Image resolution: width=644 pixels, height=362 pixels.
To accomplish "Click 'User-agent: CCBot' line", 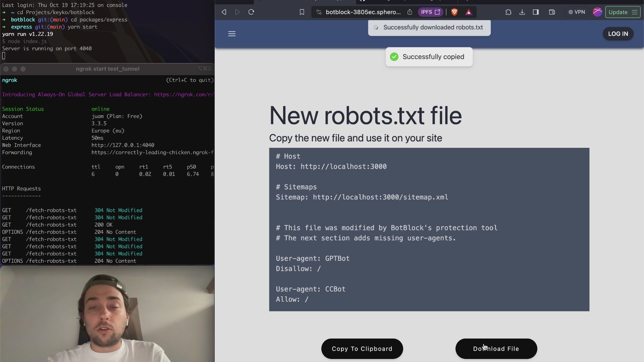I will (311, 289).
